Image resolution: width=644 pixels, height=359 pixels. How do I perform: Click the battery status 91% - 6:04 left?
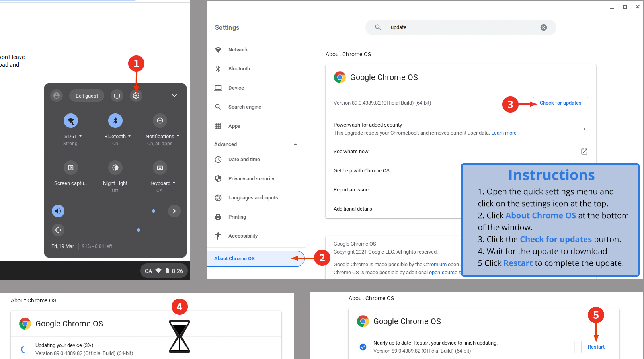[x=97, y=246]
